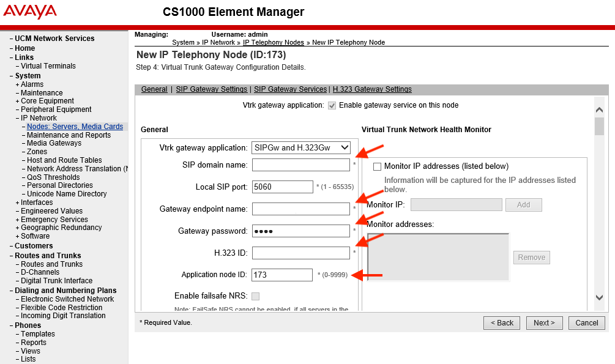
Task: Open Unicode Name Directory
Action: [67, 194]
